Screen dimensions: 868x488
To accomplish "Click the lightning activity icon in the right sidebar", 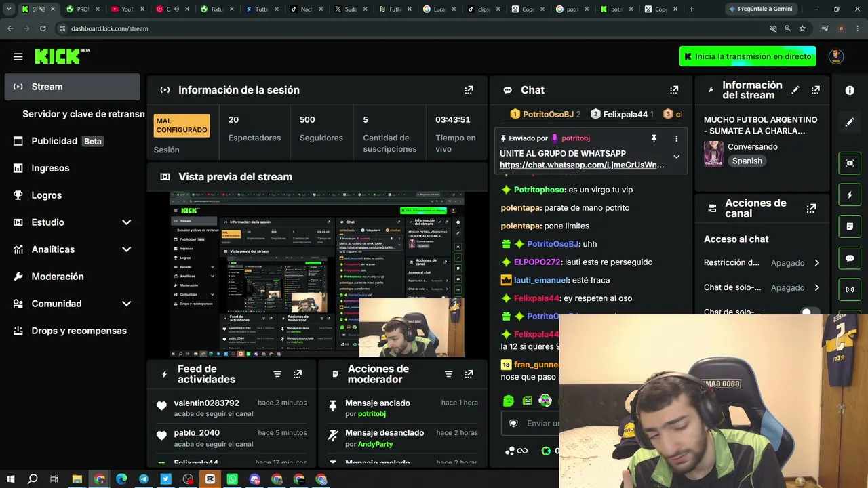I will (850, 195).
